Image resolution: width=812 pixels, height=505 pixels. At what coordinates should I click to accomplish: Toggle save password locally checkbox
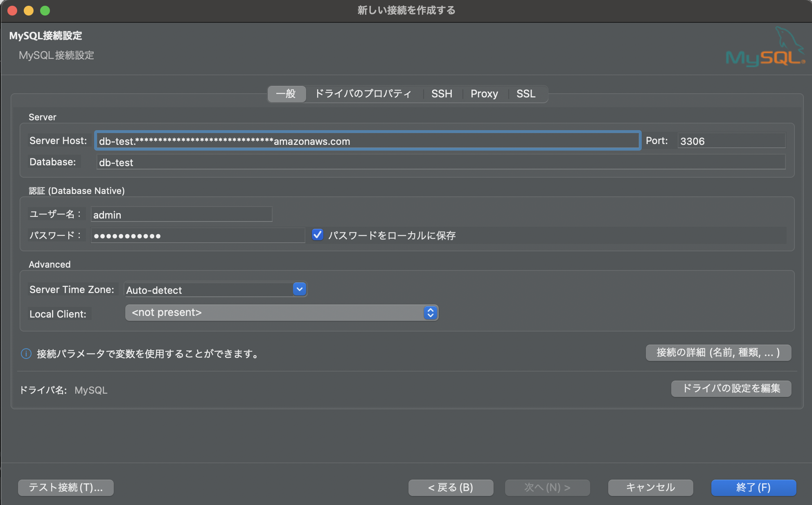[317, 235]
